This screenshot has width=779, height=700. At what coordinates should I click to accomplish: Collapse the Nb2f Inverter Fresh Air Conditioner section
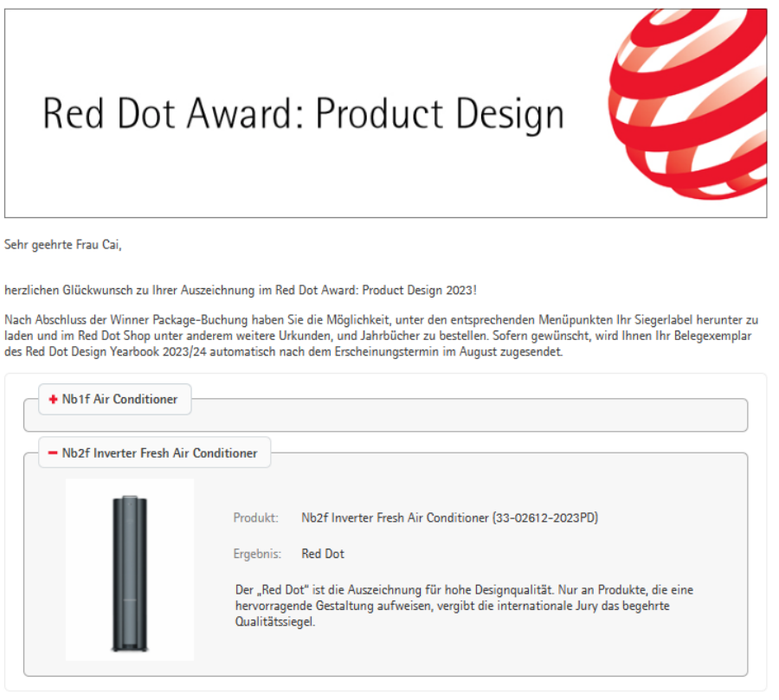click(x=155, y=453)
